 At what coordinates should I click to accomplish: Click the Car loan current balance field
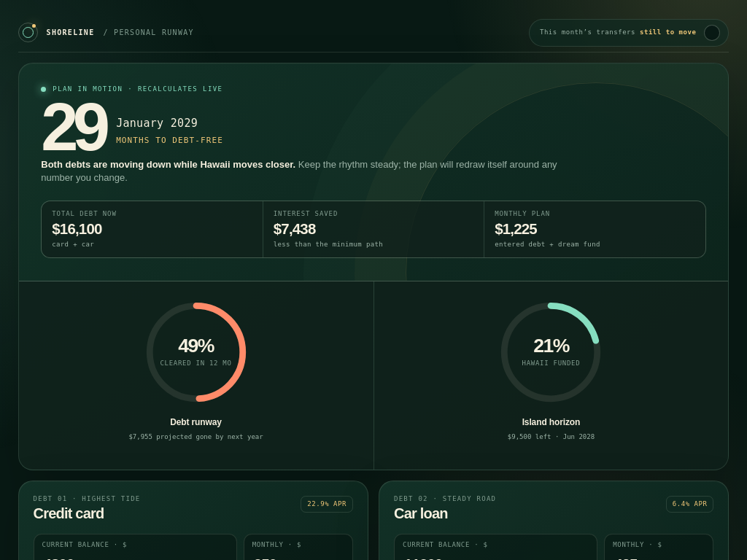[x=495, y=547]
